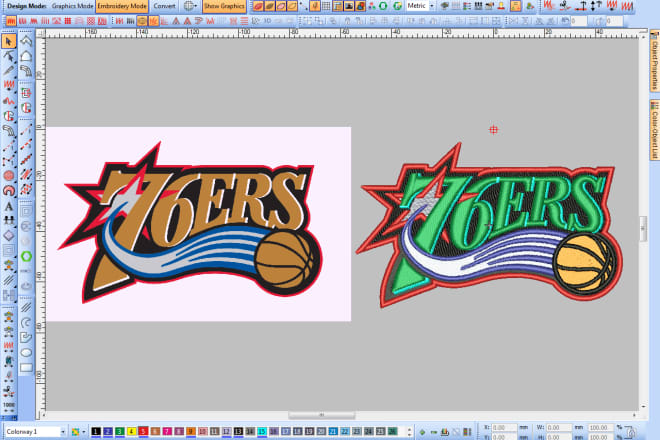This screenshot has width=660, height=440.
Task: Click the 1000 stitch travel icon
Action: [x=8, y=405]
